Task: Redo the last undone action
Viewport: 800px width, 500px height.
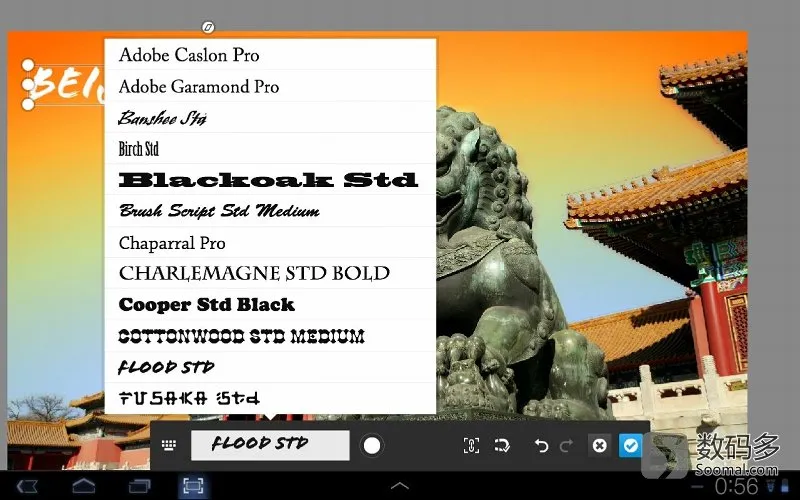Action: [566, 446]
